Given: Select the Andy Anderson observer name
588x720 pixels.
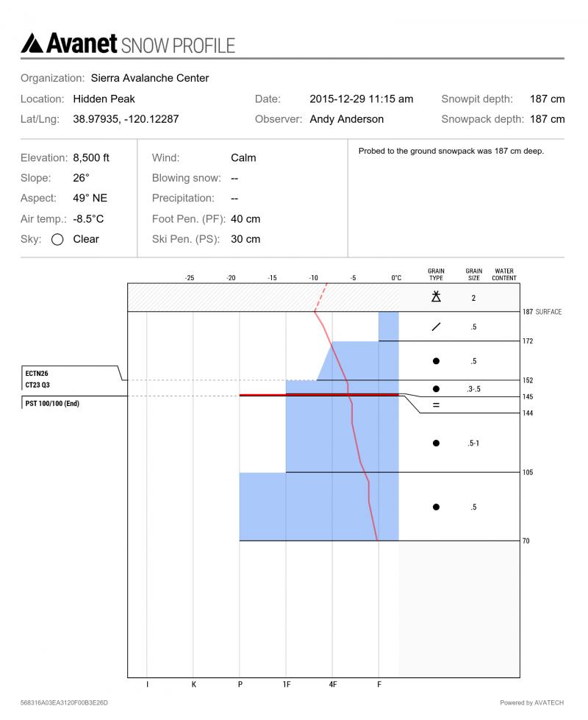Looking at the screenshot, I should pyautogui.click(x=346, y=118).
